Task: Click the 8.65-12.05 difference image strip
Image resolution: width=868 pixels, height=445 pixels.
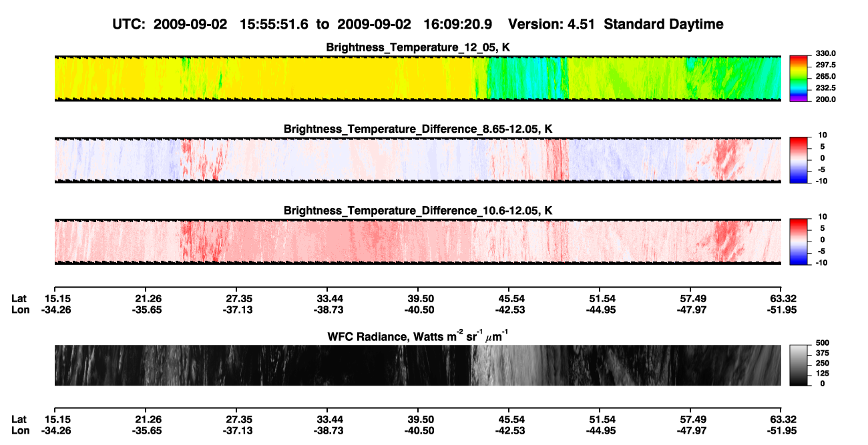Action: [x=417, y=159]
